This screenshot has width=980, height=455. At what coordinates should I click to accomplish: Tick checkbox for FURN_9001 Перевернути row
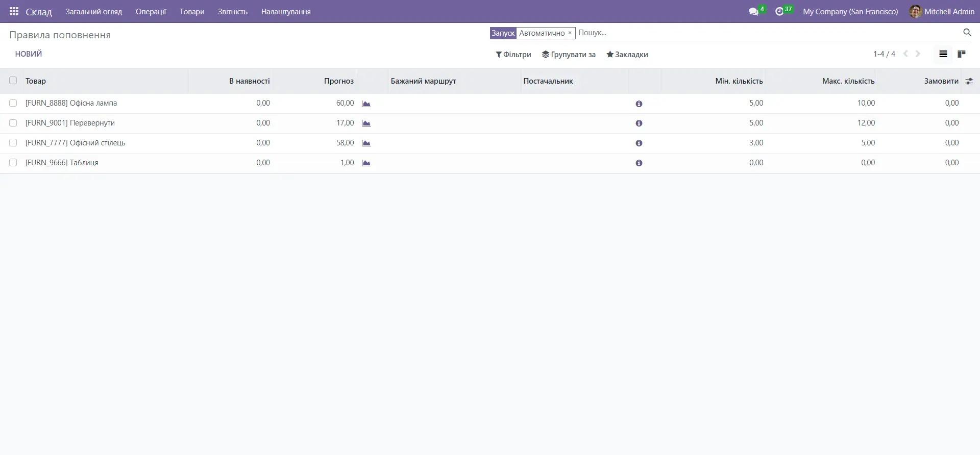click(13, 123)
